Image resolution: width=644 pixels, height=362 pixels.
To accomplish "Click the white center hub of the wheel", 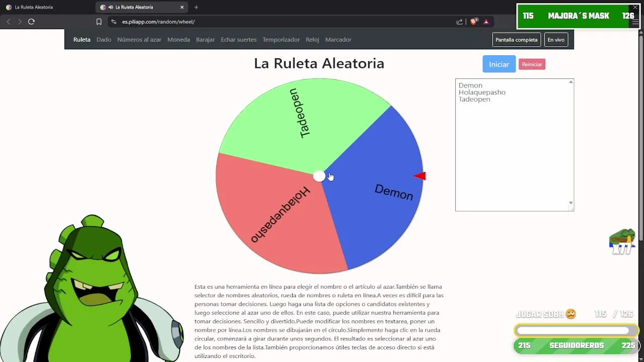I will [319, 176].
